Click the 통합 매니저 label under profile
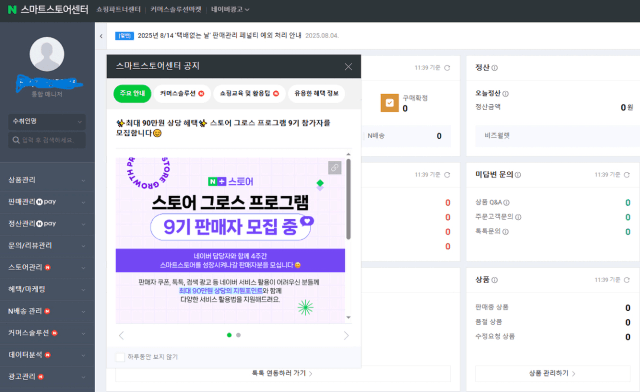 coord(47,94)
